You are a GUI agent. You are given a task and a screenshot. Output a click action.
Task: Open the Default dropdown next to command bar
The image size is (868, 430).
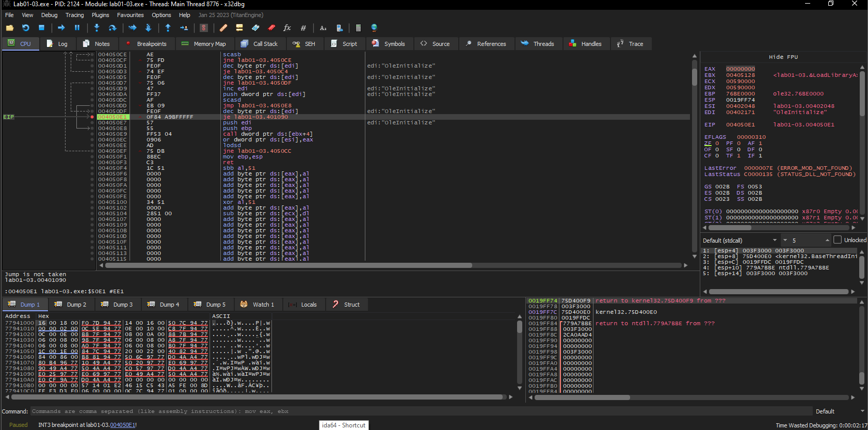pyautogui.click(x=840, y=411)
